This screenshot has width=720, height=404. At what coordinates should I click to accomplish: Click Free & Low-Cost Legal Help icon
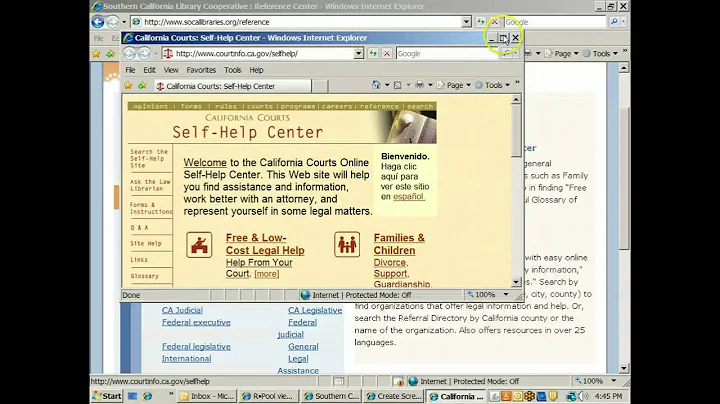pos(199,245)
